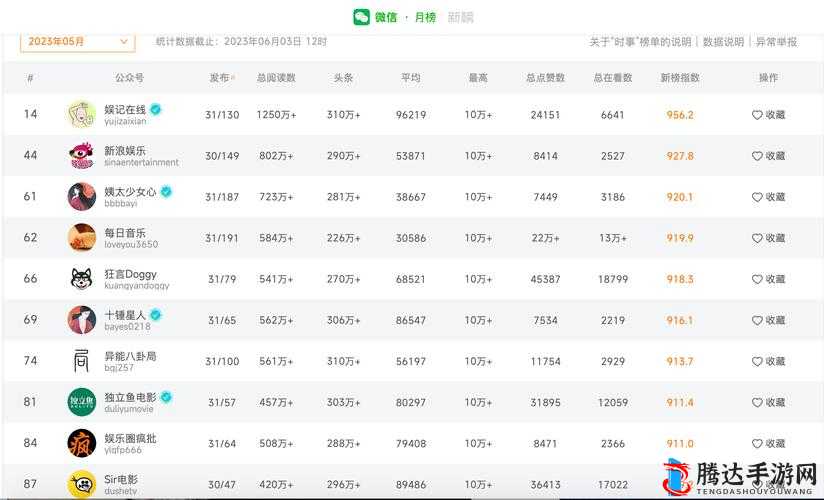Click the 头条 column header

click(x=344, y=78)
